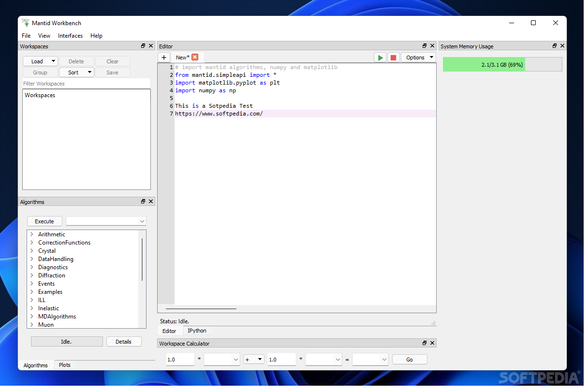
Task: Expand the MDAlgorithms category
Action: coord(32,317)
